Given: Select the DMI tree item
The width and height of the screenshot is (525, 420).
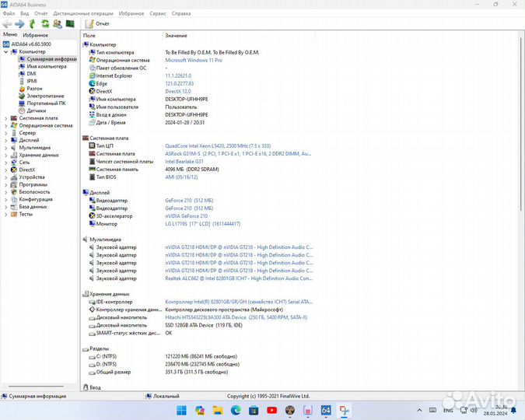Looking at the screenshot, I should [31, 74].
